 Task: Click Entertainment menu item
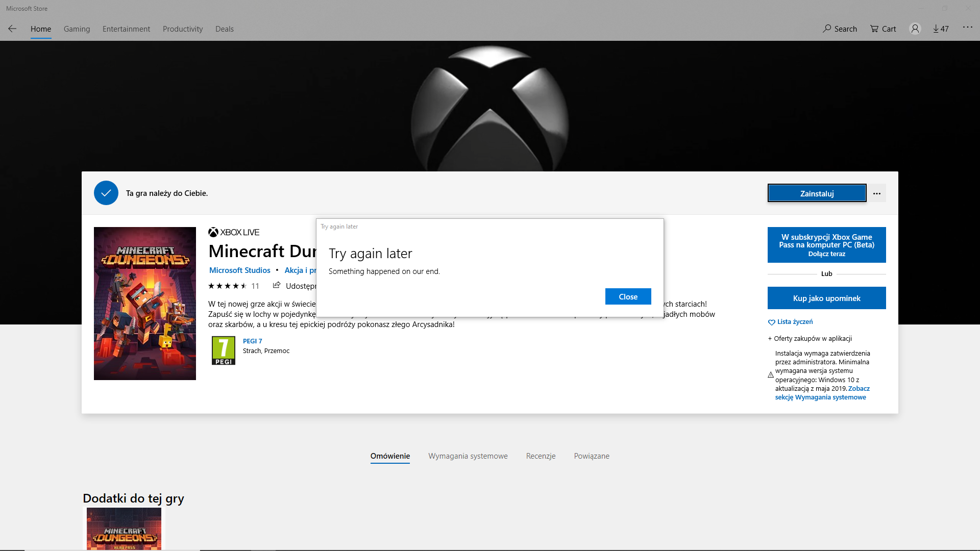[126, 28]
